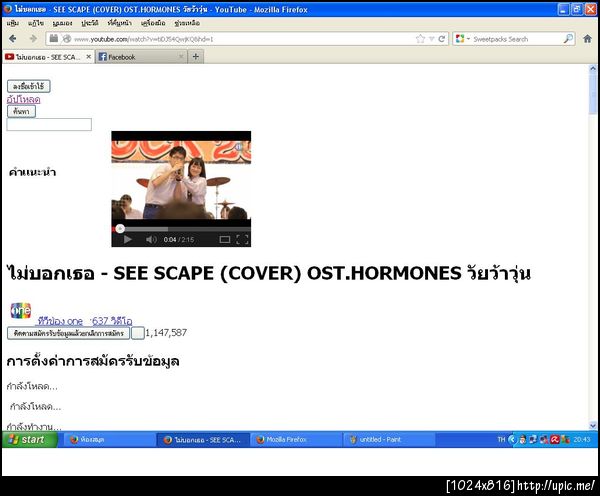The image size is (600, 496).
Task: Open the แก้ไข (Edit) menu
Action: (x=36, y=23)
